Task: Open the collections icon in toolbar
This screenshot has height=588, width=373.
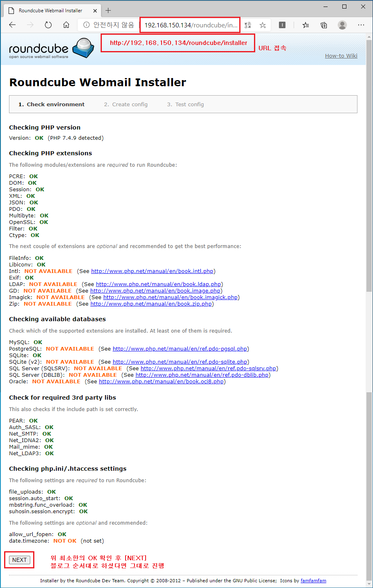Action: click(324, 25)
